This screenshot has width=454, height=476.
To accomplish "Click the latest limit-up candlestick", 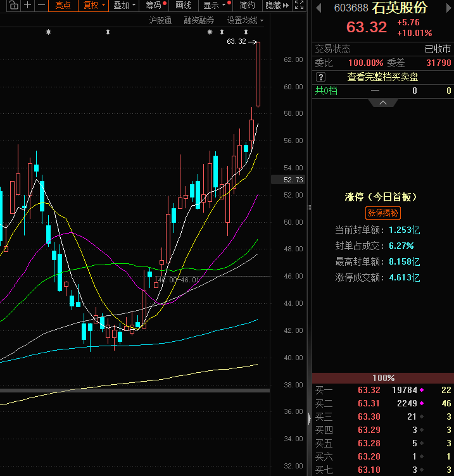I will click(x=258, y=75).
